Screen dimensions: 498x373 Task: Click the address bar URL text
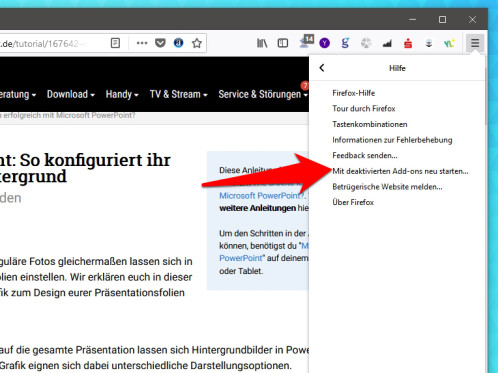click(x=43, y=43)
